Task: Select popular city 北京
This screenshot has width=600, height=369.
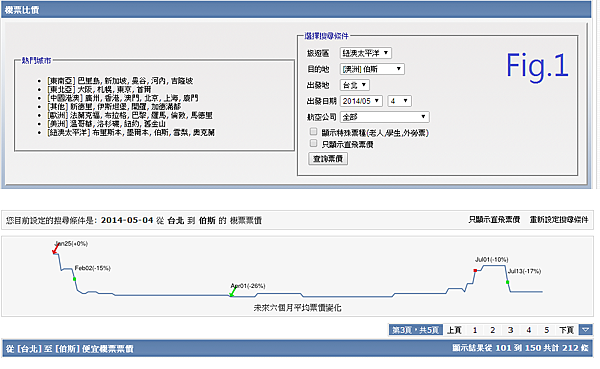Action: point(152,98)
